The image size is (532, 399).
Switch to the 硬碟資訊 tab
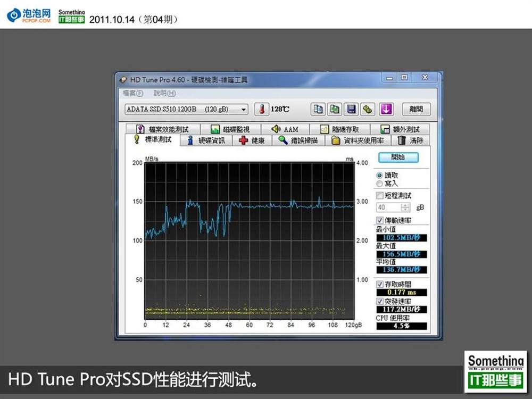206,140
